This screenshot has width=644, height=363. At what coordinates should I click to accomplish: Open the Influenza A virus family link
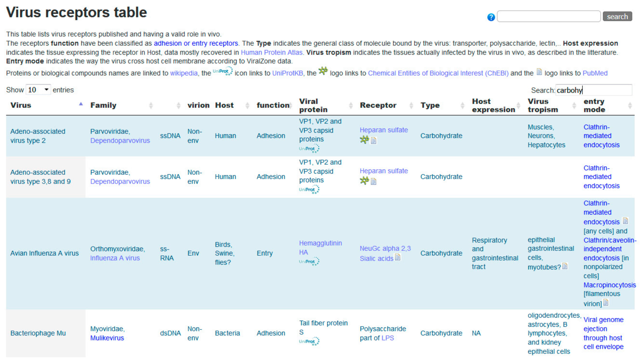click(115, 258)
